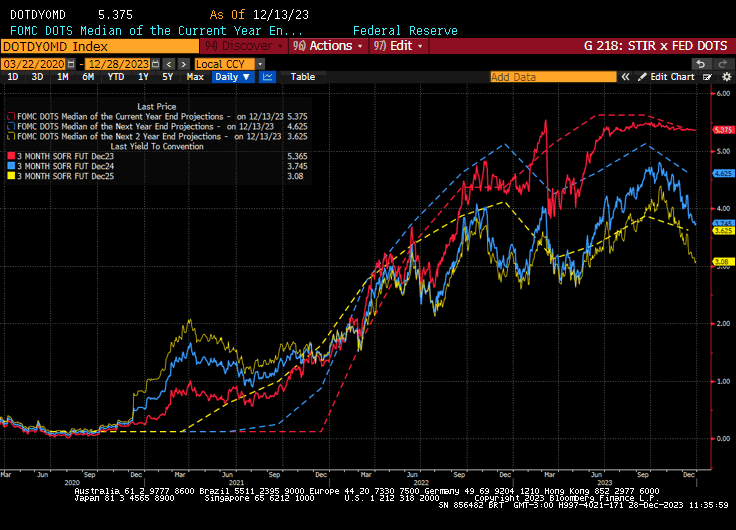This screenshot has height=530, width=736.
Task: Select the 1Y range tab
Action: pos(143,77)
